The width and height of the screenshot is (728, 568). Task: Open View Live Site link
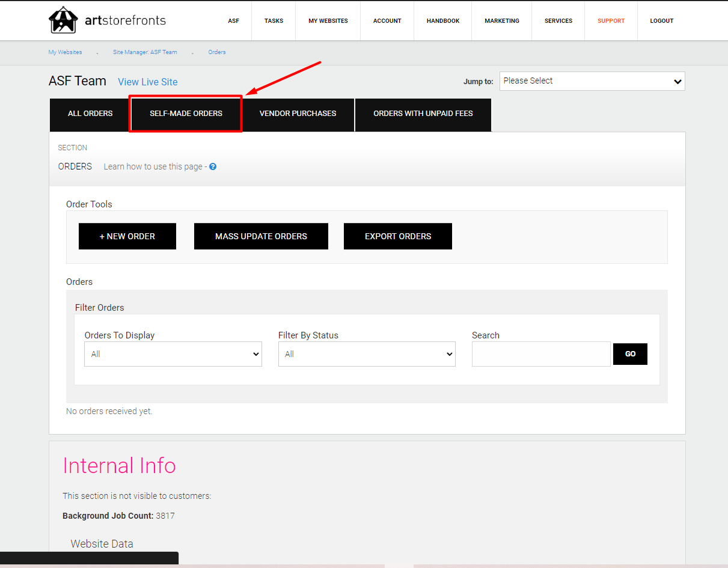tap(148, 82)
